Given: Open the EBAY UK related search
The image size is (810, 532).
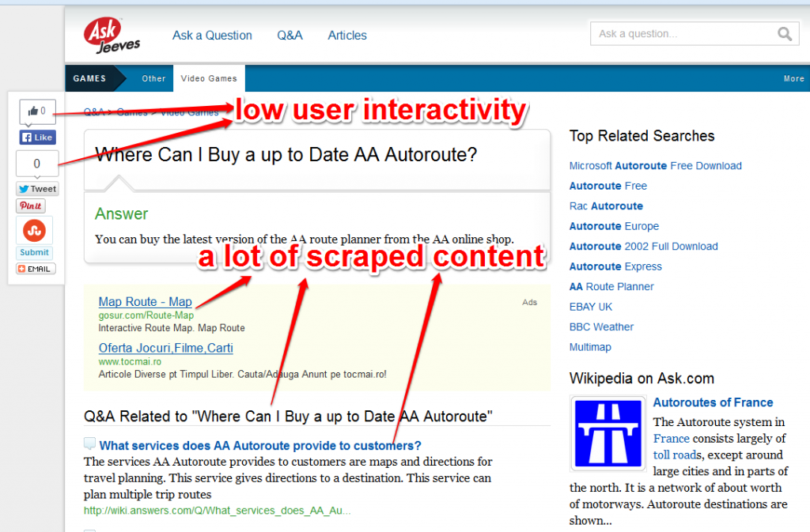Looking at the screenshot, I should tap(590, 307).
